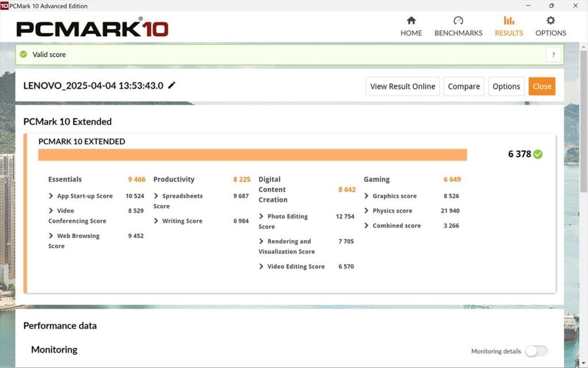Maximize or restore the window
The image size is (588, 368).
[551, 6]
